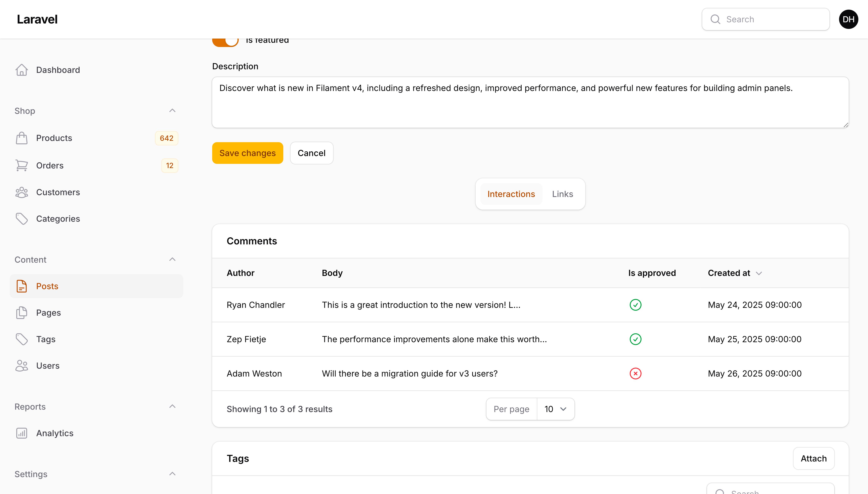Image resolution: width=868 pixels, height=494 pixels.
Task: Click the Products shopping bag icon
Action: [x=22, y=138]
